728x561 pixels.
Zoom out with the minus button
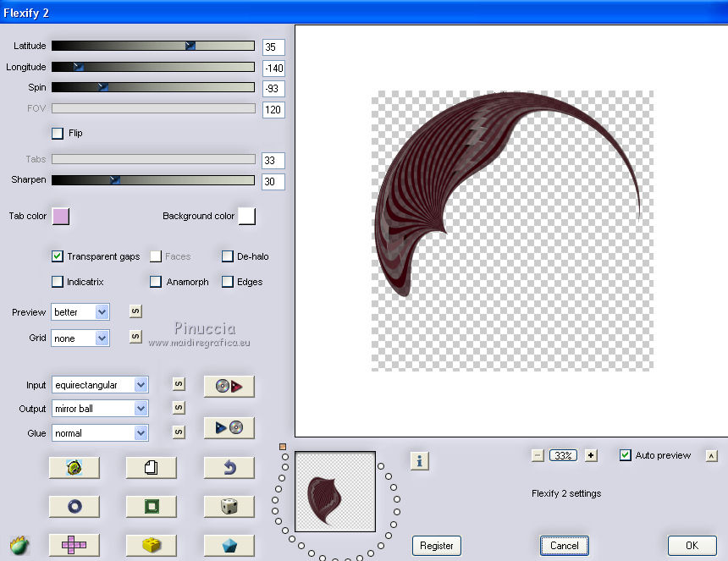[x=538, y=456]
